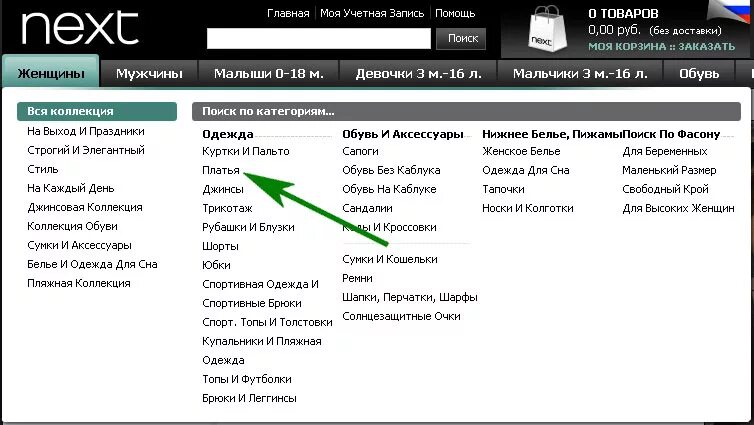
Task: Open the Сандалии category
Action: click(x=367, y=208)
